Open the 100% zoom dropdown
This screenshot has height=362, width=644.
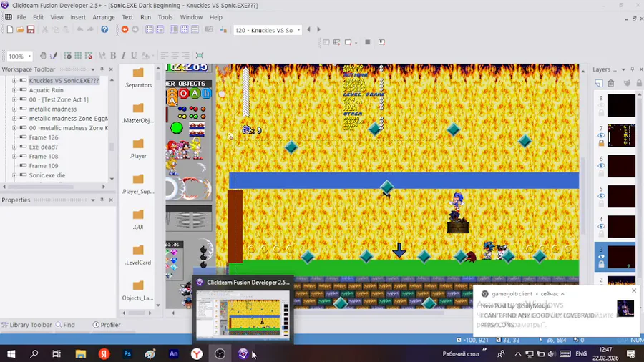[29, 56]
